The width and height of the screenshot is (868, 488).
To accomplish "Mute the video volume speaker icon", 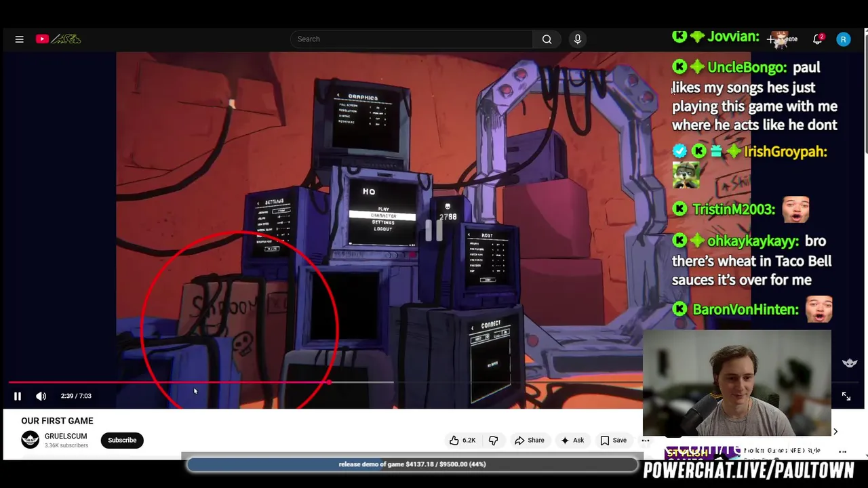I will pyautogui.click(x=41, y=396).
